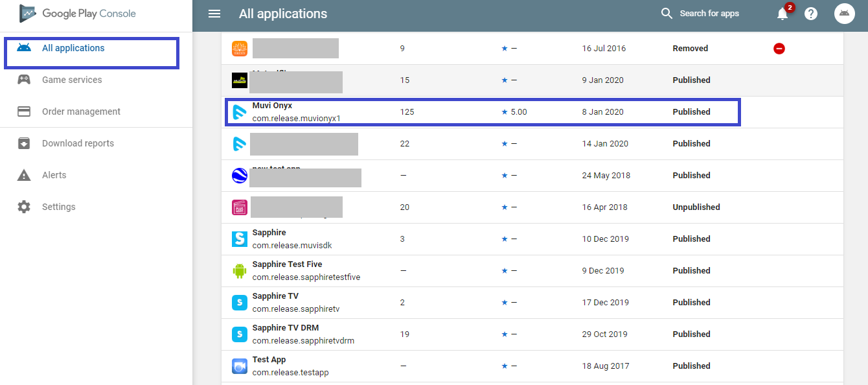The width and height of the screenshot is (868, 385).
Task: Click the Published status of Sapphire TV
Action: [x=691, y=303]
